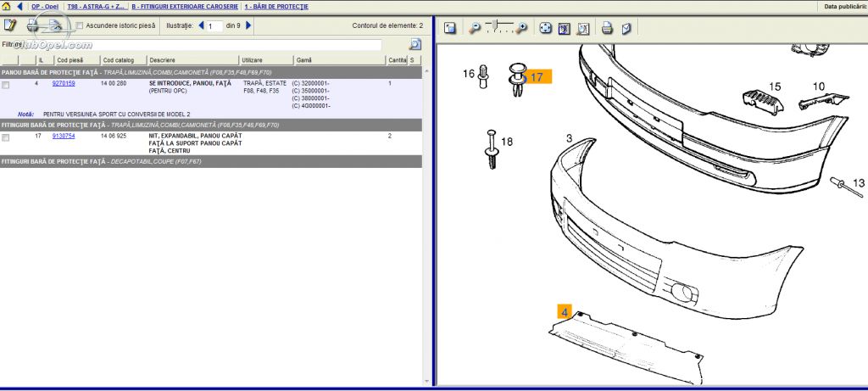Click the parts list scrollbar up arrow
868x391 pixels.
pyautogui.click(x=426, y=70)
